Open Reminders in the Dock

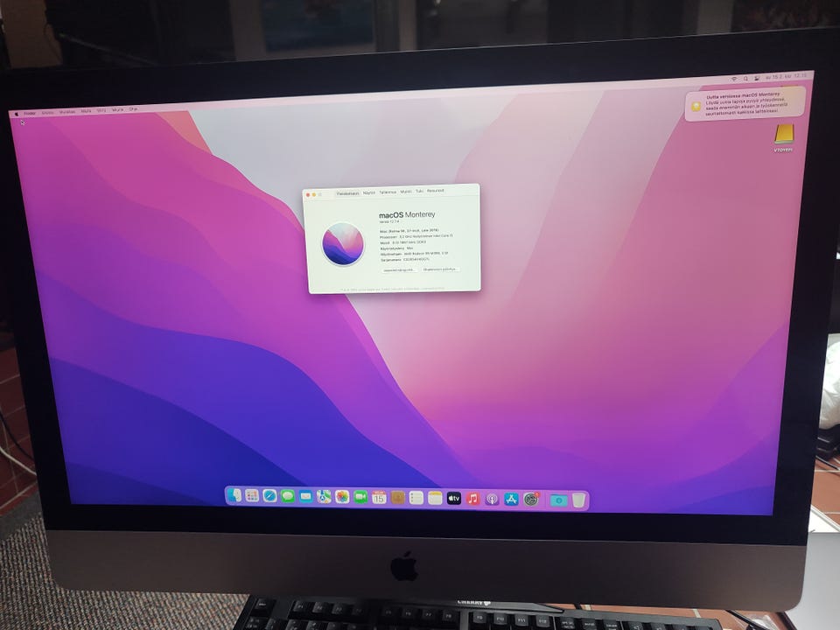416,498
